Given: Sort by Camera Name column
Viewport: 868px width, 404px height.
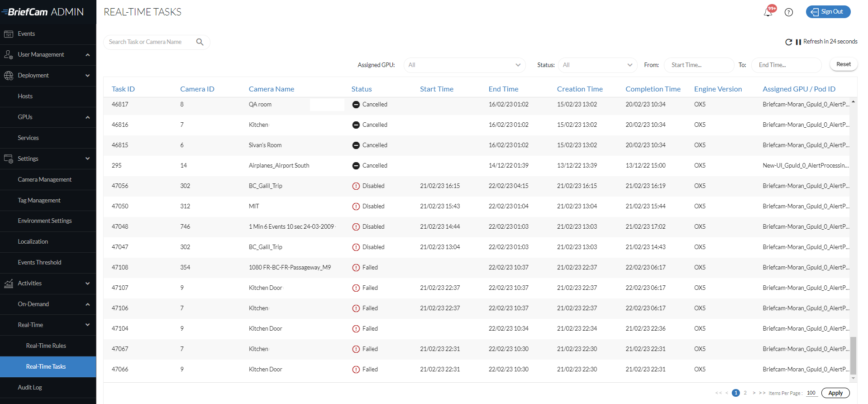Looking at the screenshot, I should [x=272, y=89].
